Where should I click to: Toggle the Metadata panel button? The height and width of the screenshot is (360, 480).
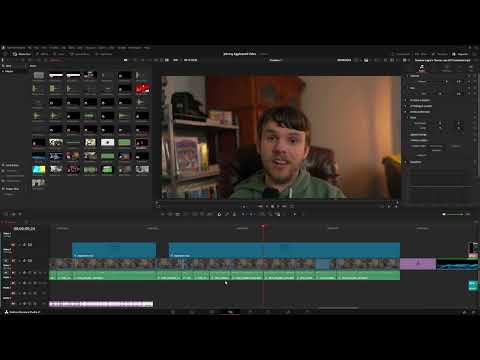point(440,54)
